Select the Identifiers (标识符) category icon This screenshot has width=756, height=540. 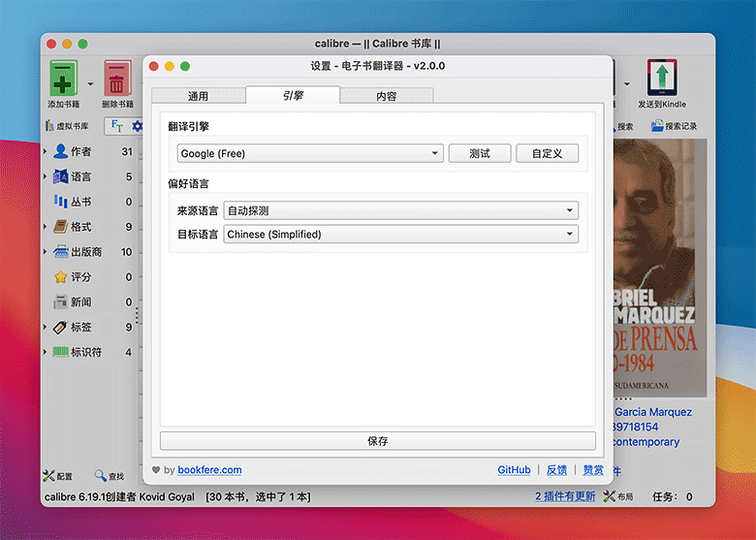click(x=61, y=352)
